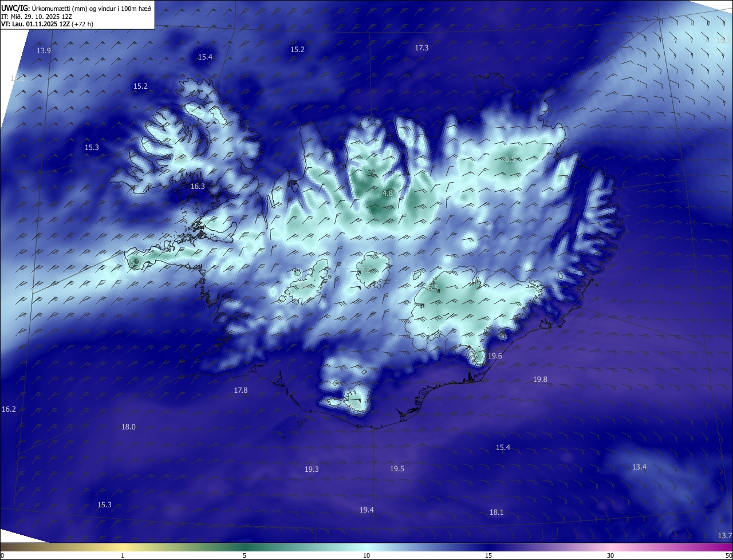Click the initial time line 'IT: Mið. 29. 10. 2025 12Z'
Viewport: 733px width, 560px height.
click(x=37, y=17)
